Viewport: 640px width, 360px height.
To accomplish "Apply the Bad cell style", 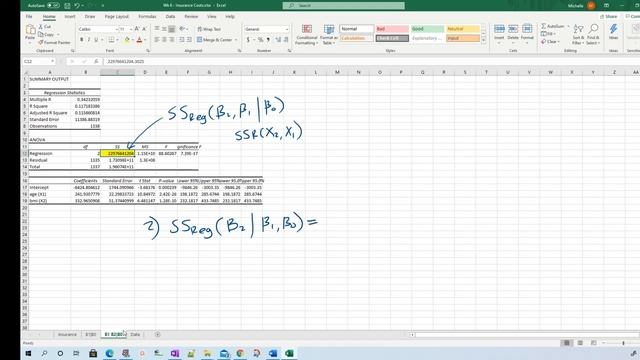I will click(x=392, y=29).
